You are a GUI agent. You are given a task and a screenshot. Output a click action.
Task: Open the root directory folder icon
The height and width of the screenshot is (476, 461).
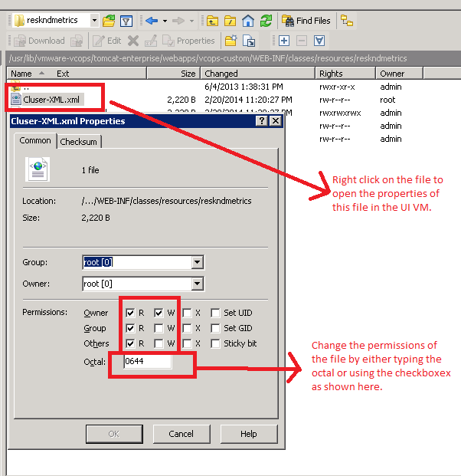coord(229,21)
